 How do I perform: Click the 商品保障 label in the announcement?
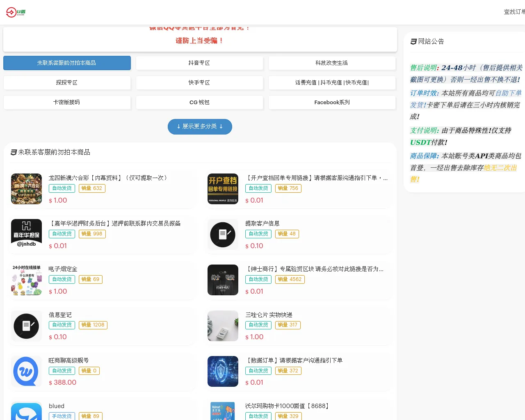tap(425, 156)
